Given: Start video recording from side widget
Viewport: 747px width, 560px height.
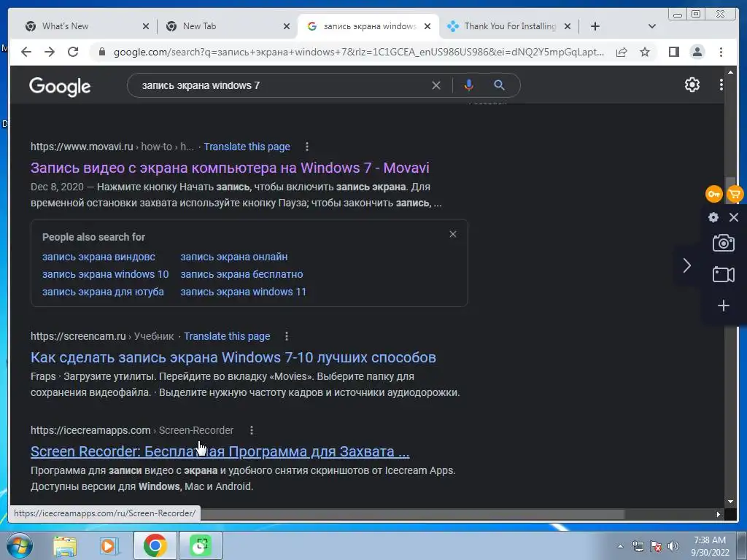Looking at the screenshot, I should coord(723,274).
